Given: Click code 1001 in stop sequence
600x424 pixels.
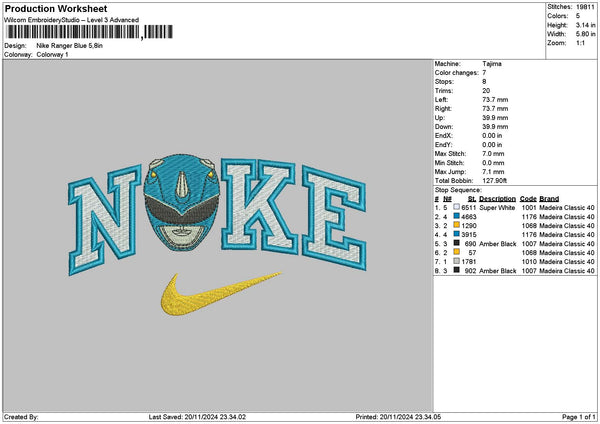Looking at the screenshot, I should [x=529, y=207].
